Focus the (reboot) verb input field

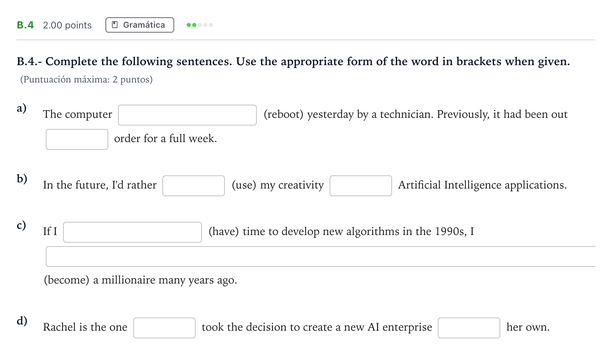point(187,115)
